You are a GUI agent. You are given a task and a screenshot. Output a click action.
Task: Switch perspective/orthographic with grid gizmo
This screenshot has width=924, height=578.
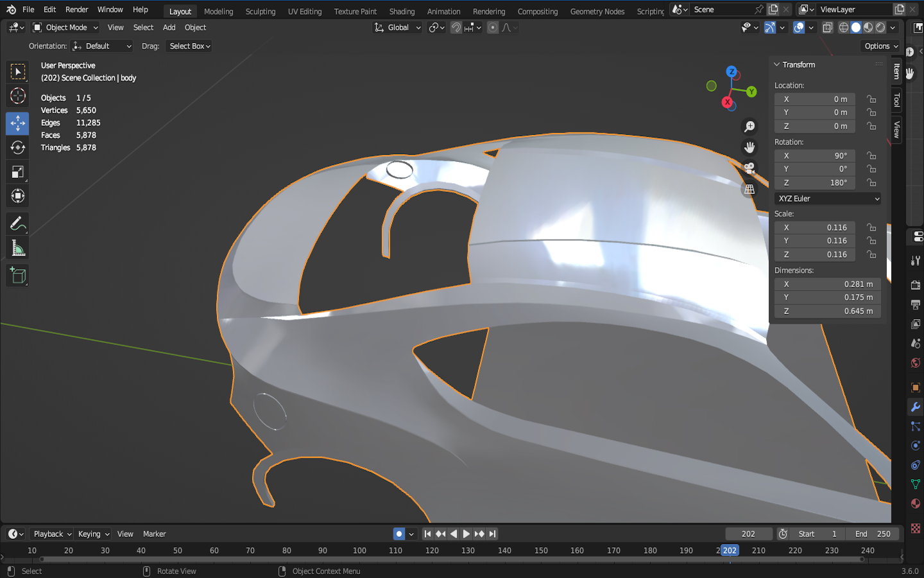(749, 189)
